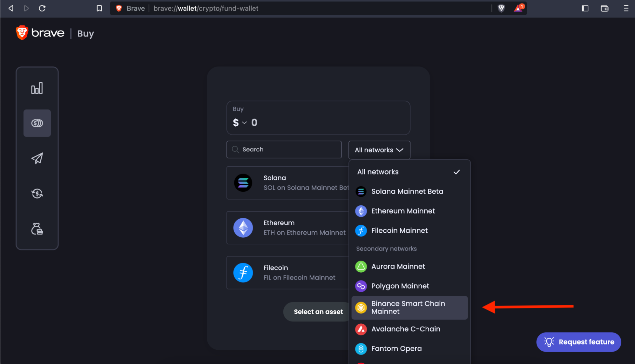Select Filecoin Mainnet network option
This screenshot has height=364, width=635.
tap(399, 230)
